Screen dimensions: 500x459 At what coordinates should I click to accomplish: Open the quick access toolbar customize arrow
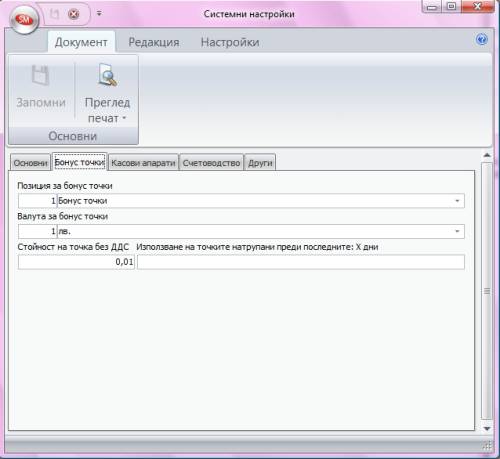(x=99, y=14)
